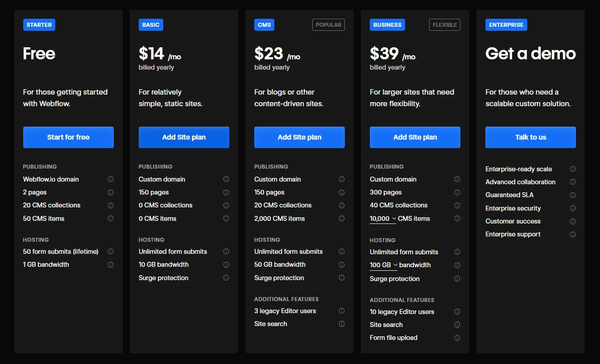
Task: Click info icon for CMS Unlimited form submits
Action: [x=342, y=252]
